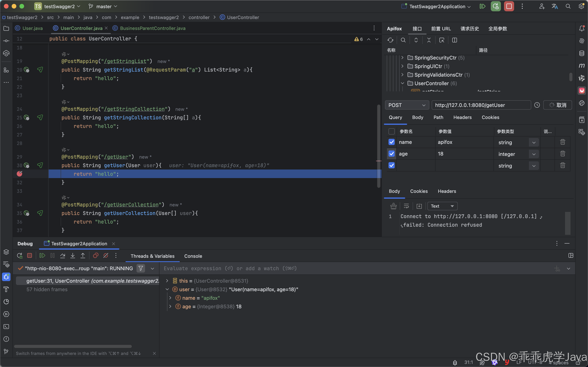Click Mute Breakpoints icon
This screenshot has height=367, width=588.
(106, 256)
